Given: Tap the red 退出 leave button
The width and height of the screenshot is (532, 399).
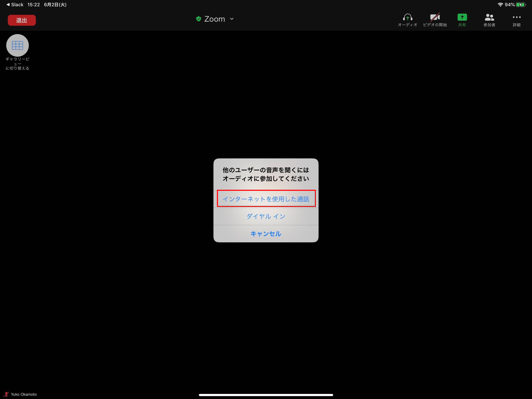Looking at the screenshot, I should (x=22, y=20).
